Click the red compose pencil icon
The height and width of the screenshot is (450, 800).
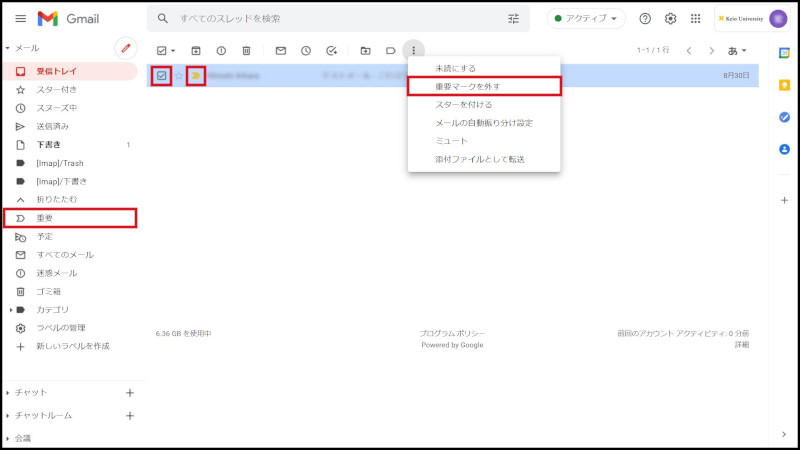click(x=125, y=48)
